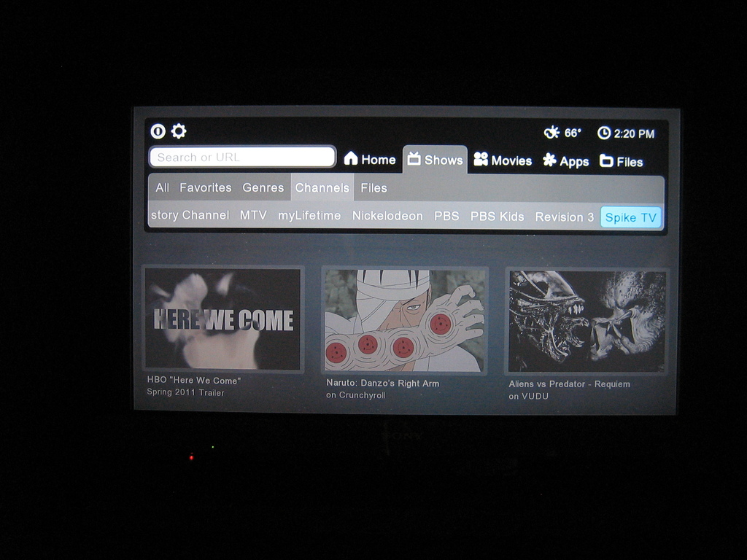Select the myLifetime channel
The width and height of the screenshot is (747, 560).
click(309, 216)
